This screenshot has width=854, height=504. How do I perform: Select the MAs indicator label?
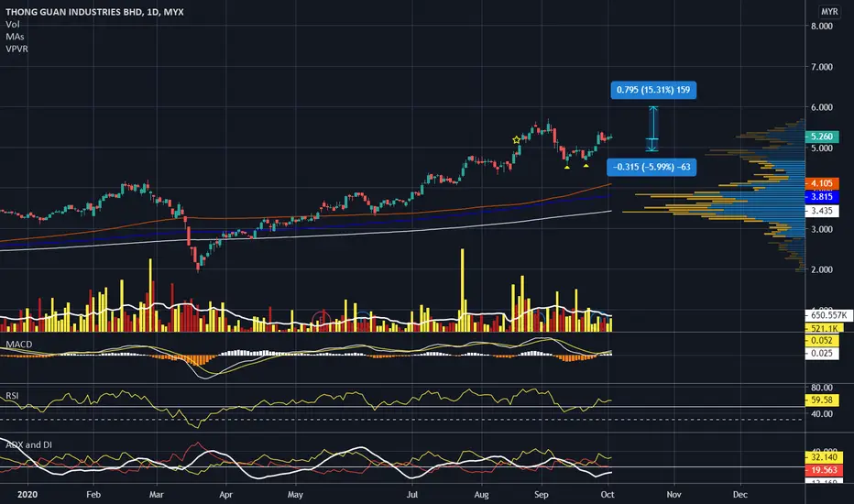click(15, 37)
